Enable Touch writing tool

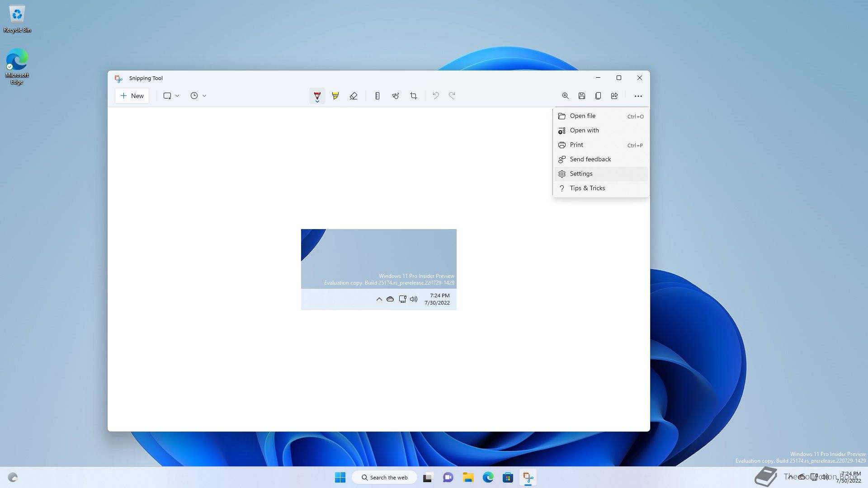396,96
